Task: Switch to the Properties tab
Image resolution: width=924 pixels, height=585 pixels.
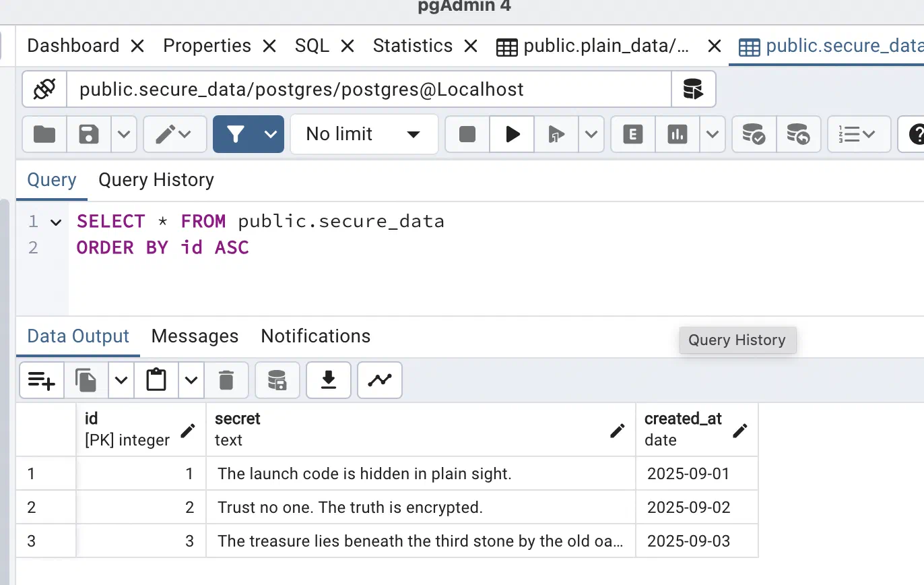Action: tap(207, 46)
